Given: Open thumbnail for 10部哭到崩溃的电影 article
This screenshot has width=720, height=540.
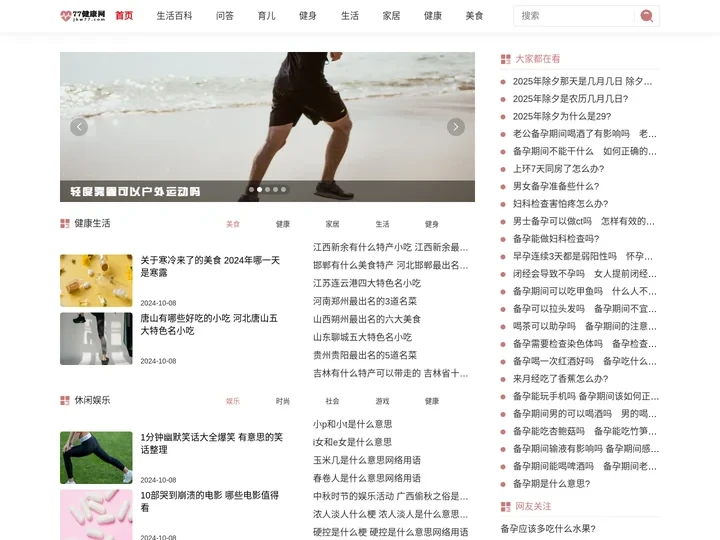Looking at the screenshot, I should pyautogui.click(x=96, y=515).
